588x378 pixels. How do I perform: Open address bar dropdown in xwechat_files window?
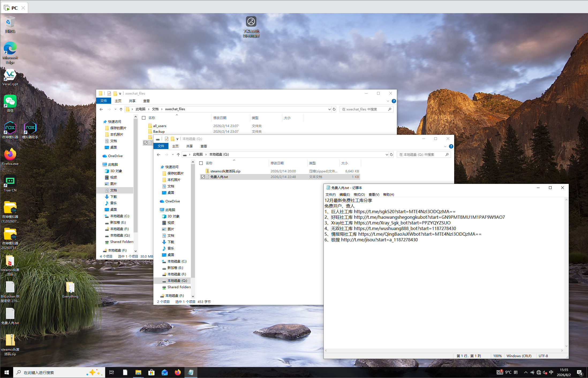[329, 109]
